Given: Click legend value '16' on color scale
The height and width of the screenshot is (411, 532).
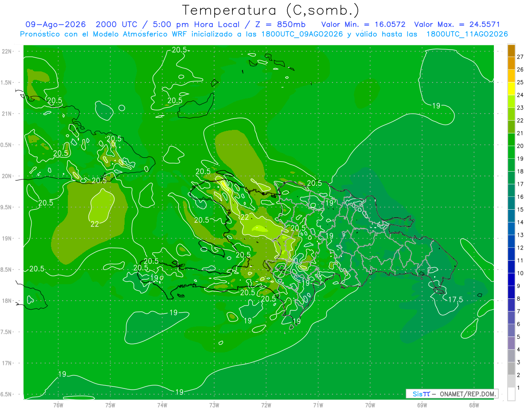Looking at the screenshot, I should click(520, 196).
